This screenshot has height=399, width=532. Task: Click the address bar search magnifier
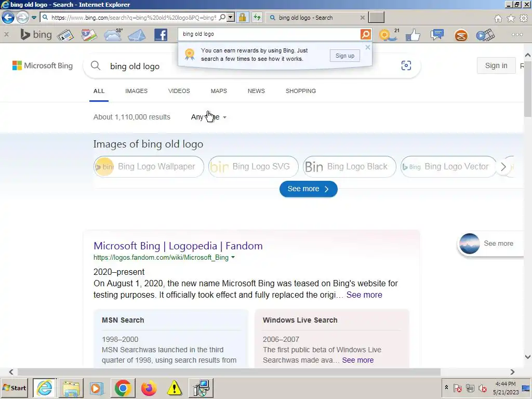222,17
